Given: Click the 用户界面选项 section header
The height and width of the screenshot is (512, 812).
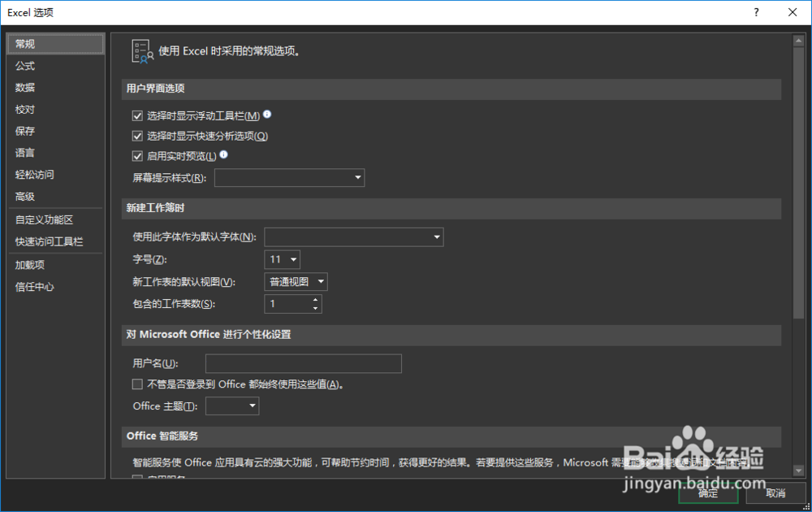Looking at the screenshot, I should click(x=451, y=89).
